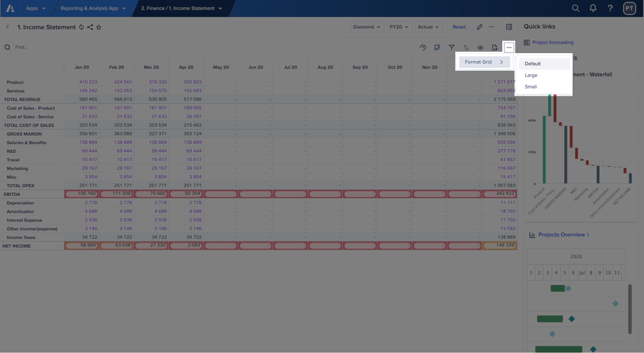Click the sort icon in the grid toolbar

pyautogui.click(x=466, y=47)
